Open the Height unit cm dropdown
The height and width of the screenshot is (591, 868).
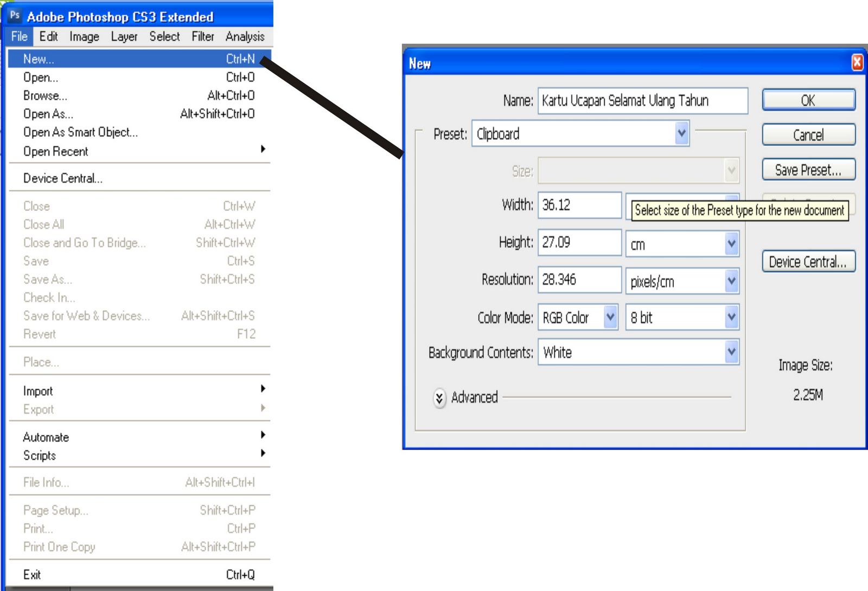click(682, 244)
